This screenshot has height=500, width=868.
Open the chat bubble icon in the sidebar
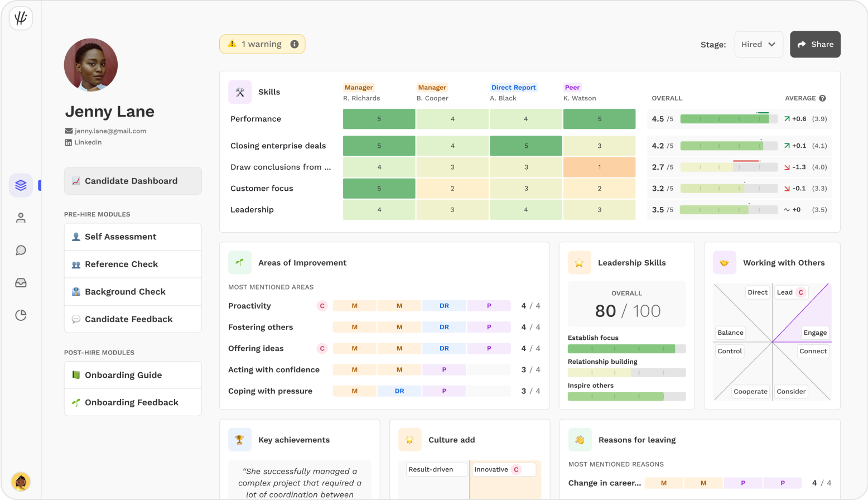(x=21, y=250)
